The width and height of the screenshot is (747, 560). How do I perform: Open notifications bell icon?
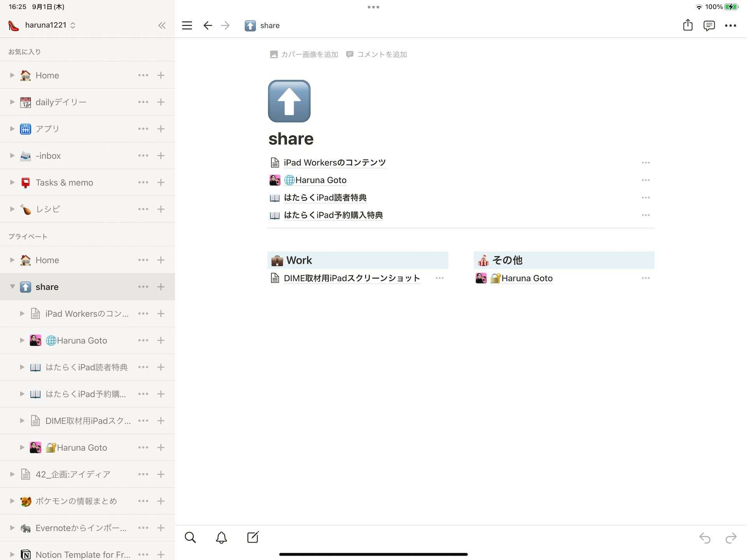tap(221, 537)
